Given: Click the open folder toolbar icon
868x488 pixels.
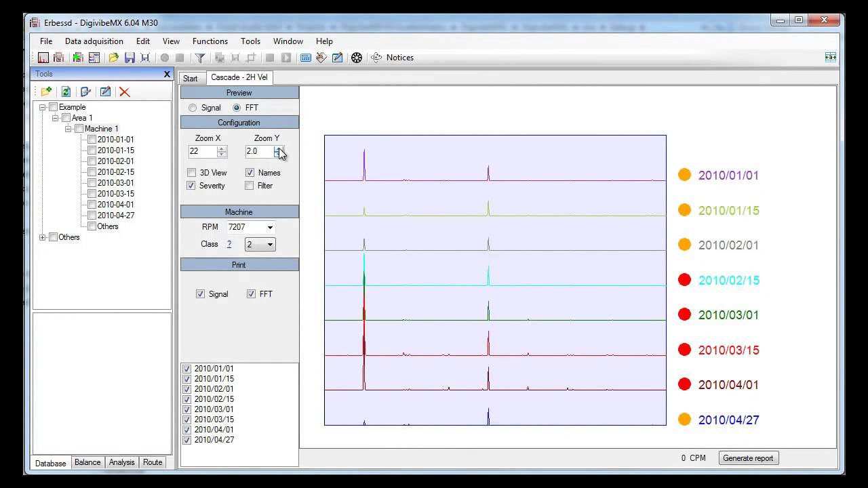Looking at the screenshot, I should 113,58.
